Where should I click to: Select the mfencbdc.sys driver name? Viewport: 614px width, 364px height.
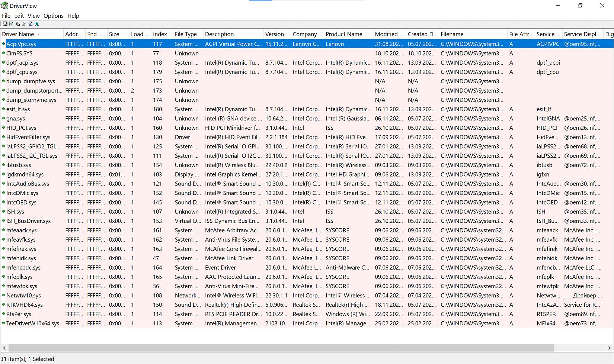(x=23, y=267)
